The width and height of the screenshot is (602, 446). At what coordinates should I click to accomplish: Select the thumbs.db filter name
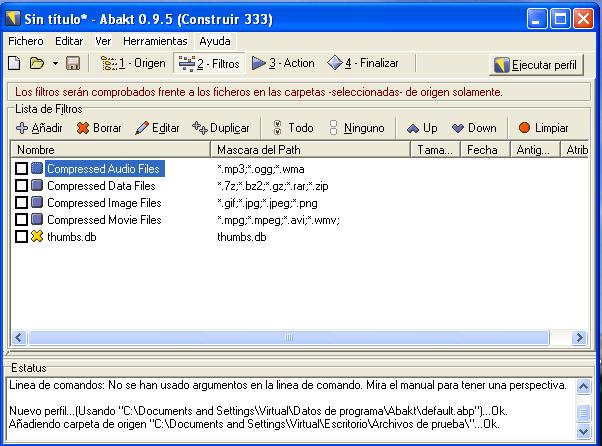click(71, 237)
